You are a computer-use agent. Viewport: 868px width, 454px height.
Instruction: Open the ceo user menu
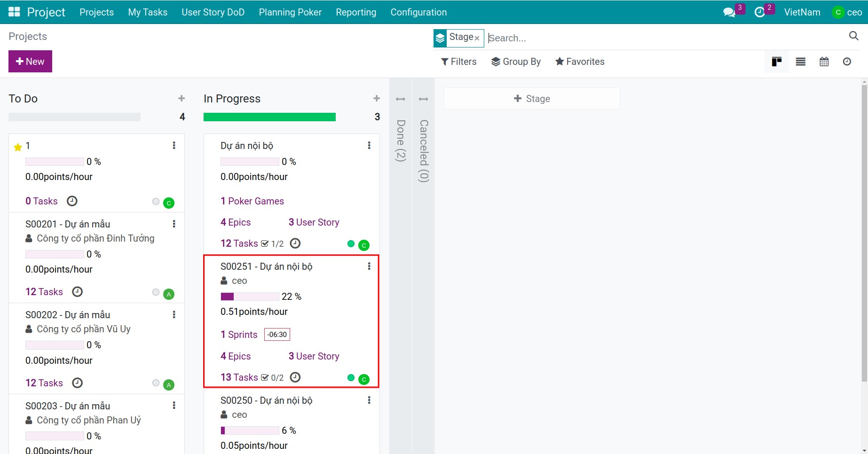(x=847, y=12)
